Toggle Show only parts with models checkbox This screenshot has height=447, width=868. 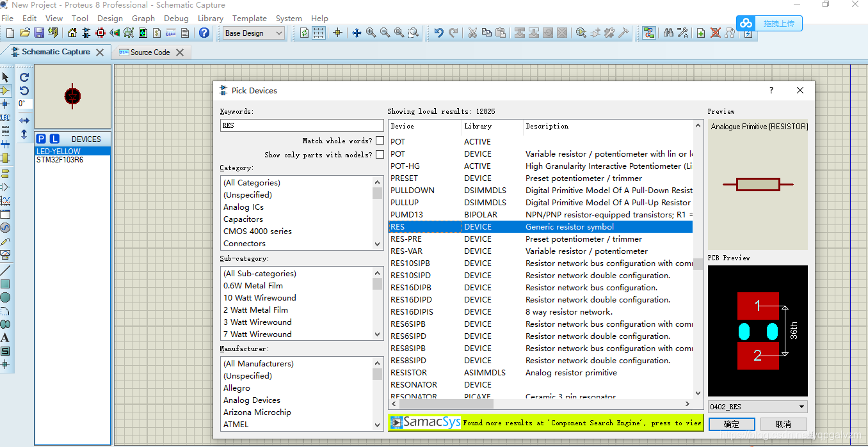pyautogui.click(x=380, y=155)
